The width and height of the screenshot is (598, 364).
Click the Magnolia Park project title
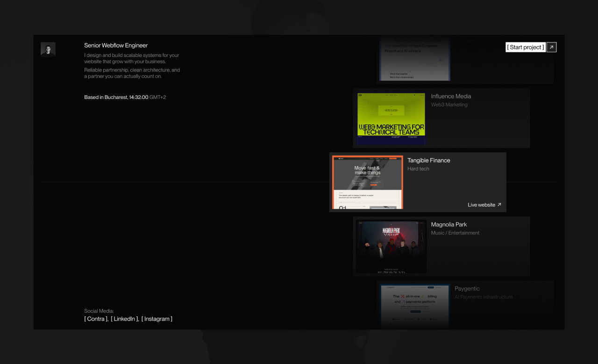tap(449, 224)
